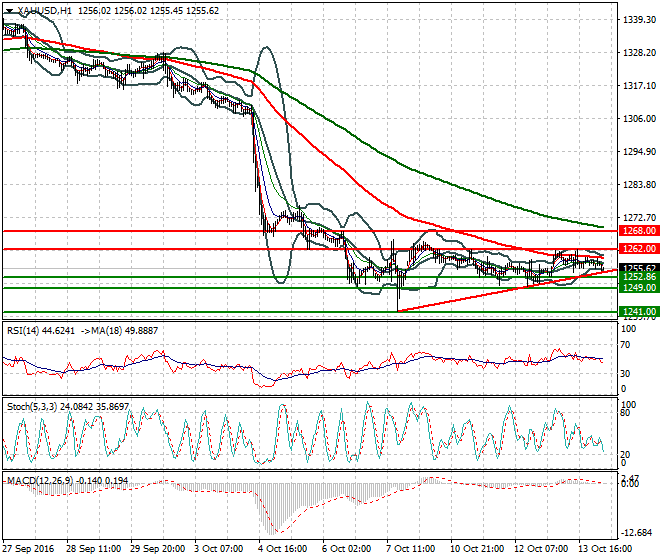Click the 3 Oct 07:00 time label
This screenshot has width=660, height=560.
pos(218,549)
